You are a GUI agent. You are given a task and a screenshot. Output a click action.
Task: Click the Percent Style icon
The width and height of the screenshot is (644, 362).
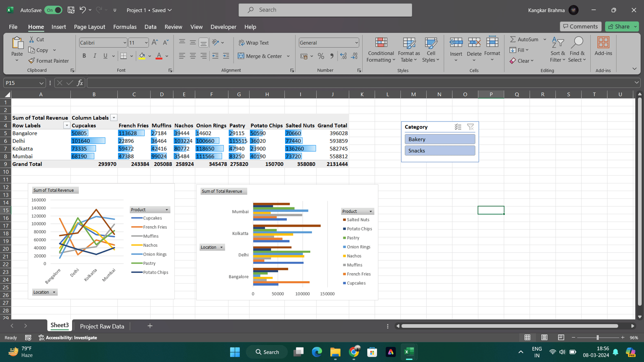pyautogui.click(x=321, y=56)
